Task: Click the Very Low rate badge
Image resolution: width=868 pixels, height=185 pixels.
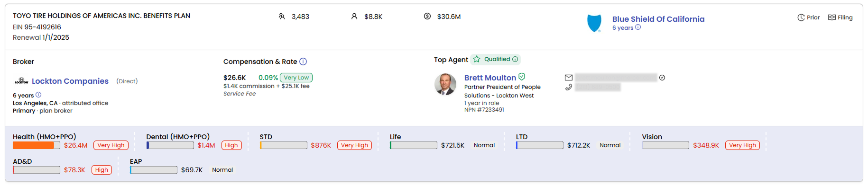Action: pyautogui.click(x=296, y=78)
